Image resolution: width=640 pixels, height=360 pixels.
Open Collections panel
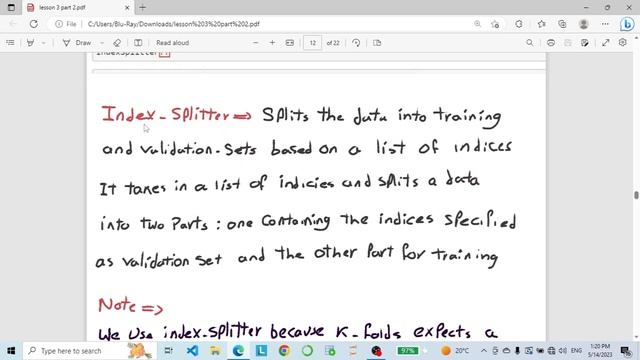(x=562, y=24)
